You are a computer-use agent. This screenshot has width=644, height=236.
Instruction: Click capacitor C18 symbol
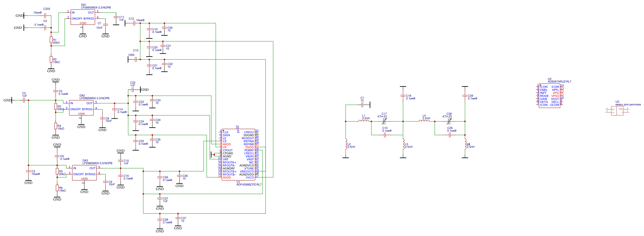pos(403,96)
